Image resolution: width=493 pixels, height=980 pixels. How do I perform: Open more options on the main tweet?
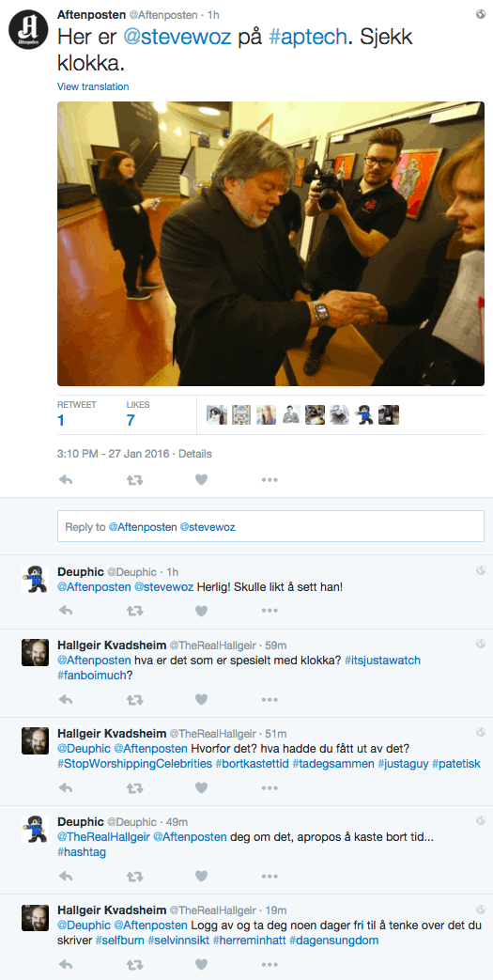tap(270, 479)
